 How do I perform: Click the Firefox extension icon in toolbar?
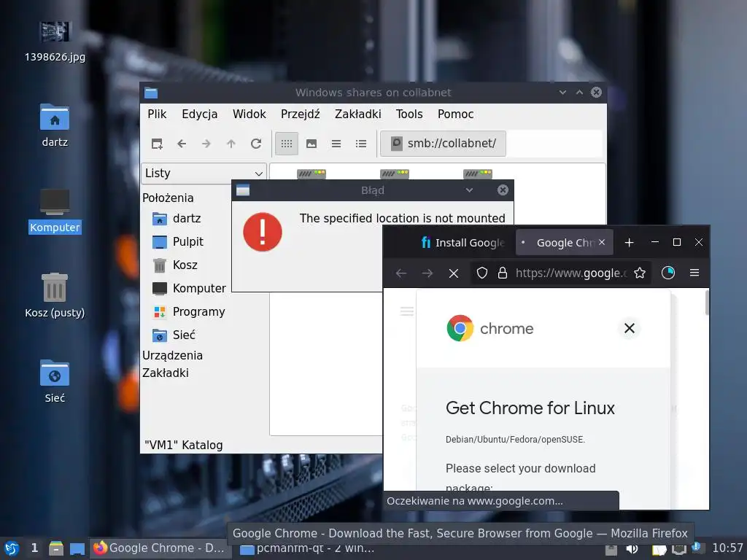[x=668, y=273]
